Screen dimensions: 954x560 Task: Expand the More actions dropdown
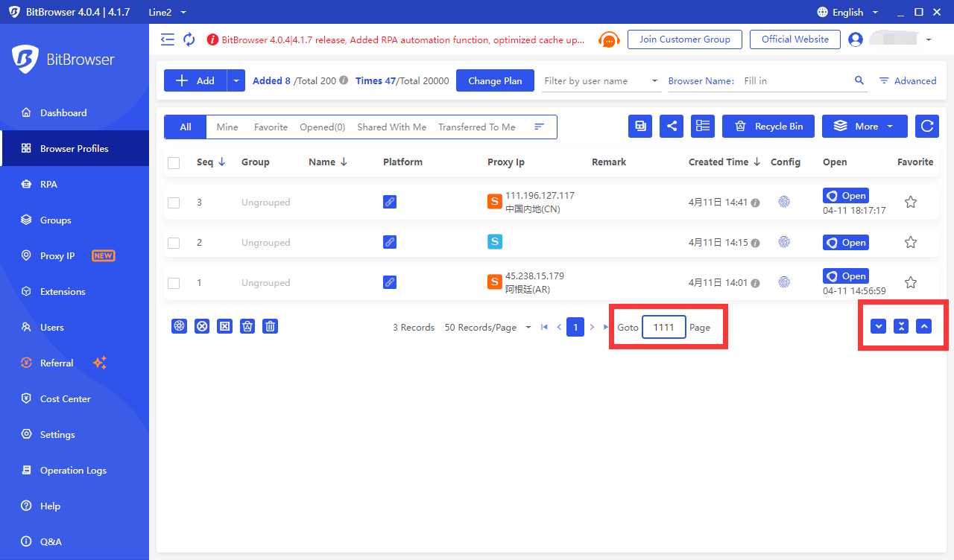[865, 127]
